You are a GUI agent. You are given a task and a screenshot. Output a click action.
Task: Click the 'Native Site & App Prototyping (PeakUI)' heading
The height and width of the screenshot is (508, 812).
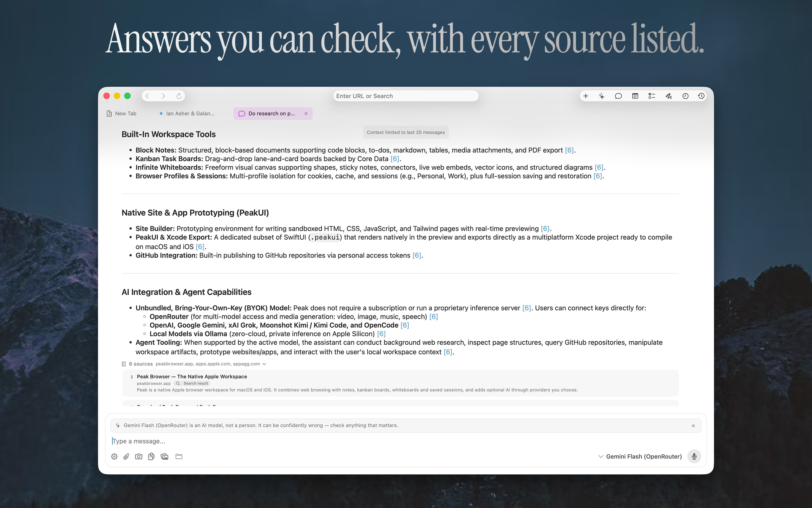point(195,213)
